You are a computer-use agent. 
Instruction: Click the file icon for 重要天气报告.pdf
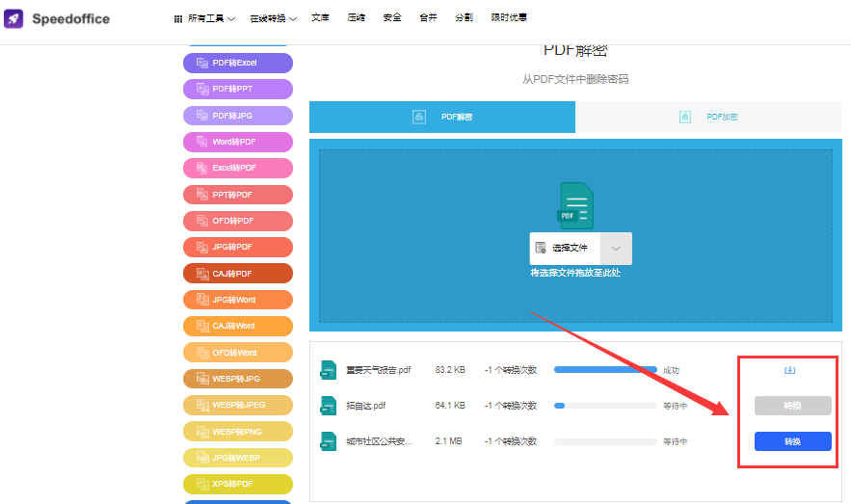coord(328,370)
